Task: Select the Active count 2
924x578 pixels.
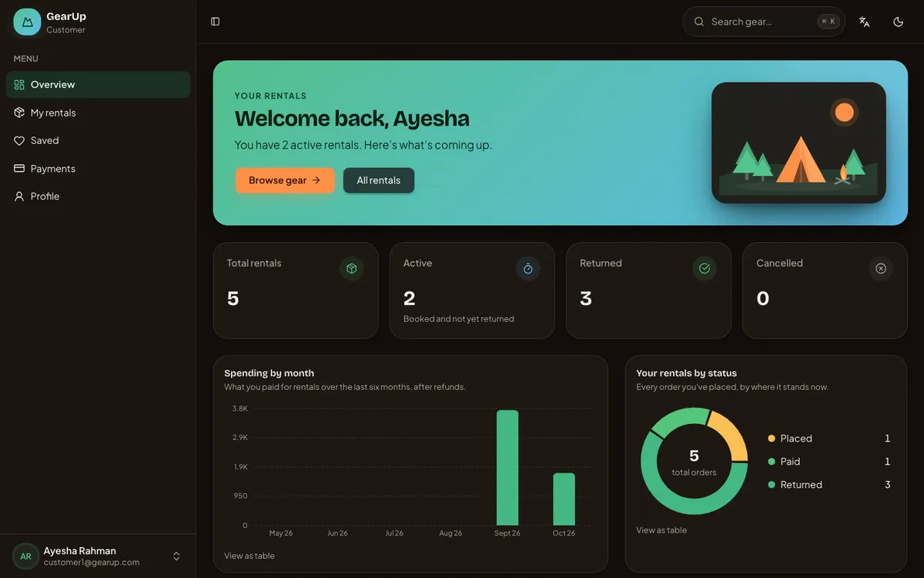Action: 410,298
